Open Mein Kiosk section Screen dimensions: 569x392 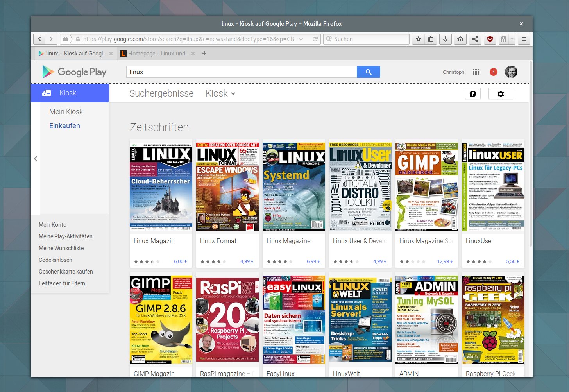tap(66, 112)
